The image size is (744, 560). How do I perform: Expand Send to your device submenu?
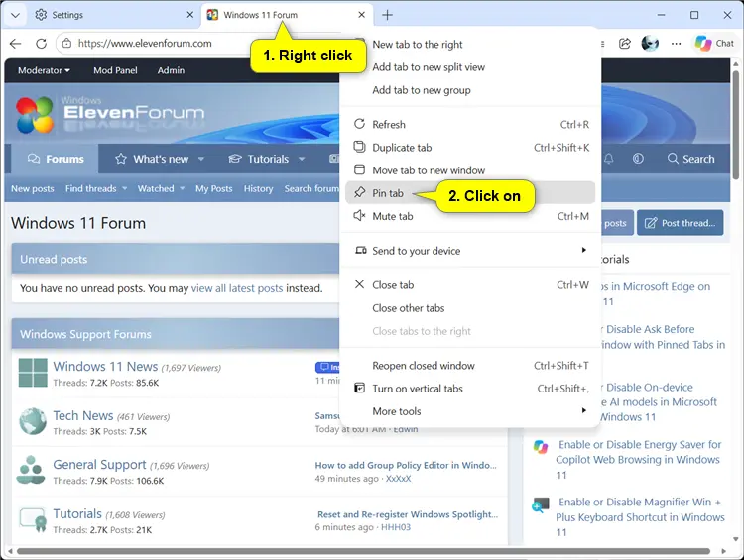point(470,251)
